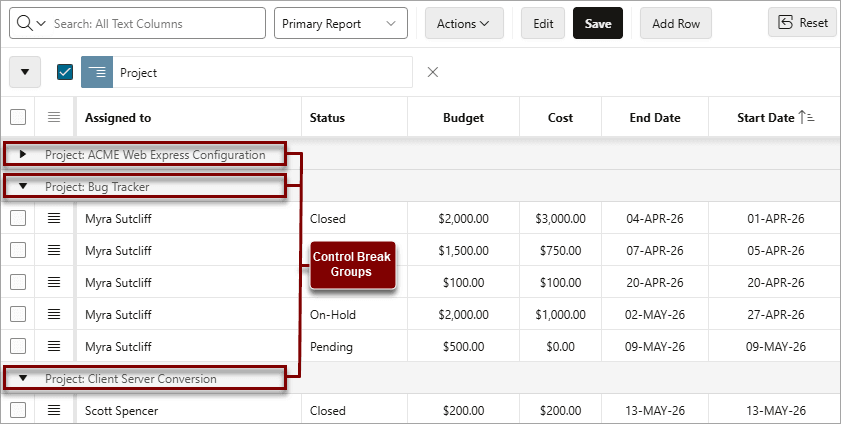
Task: Click the Cost column header
Action: pyautogui.click(x=560, y=118)
